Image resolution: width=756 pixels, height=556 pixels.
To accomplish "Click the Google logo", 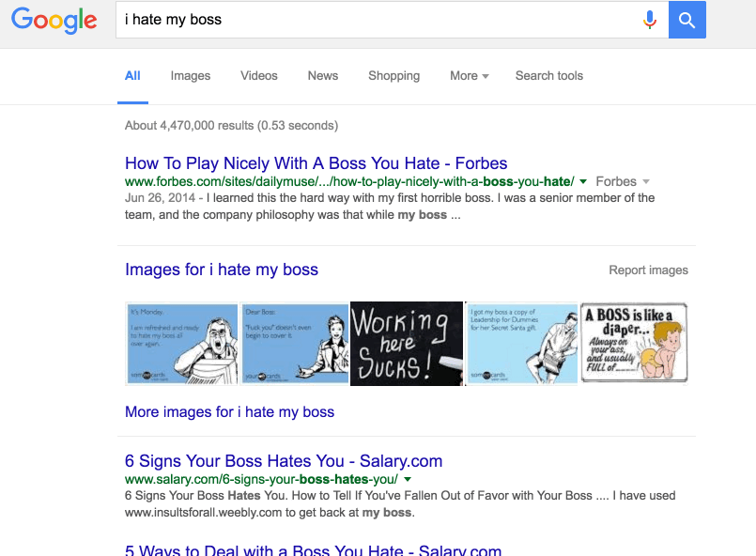I will point(54,21).
